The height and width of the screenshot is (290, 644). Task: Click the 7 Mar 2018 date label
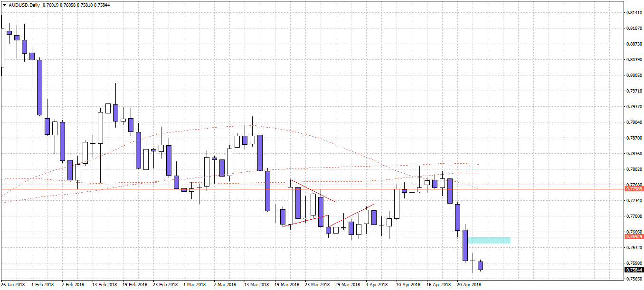coord(225,285)
